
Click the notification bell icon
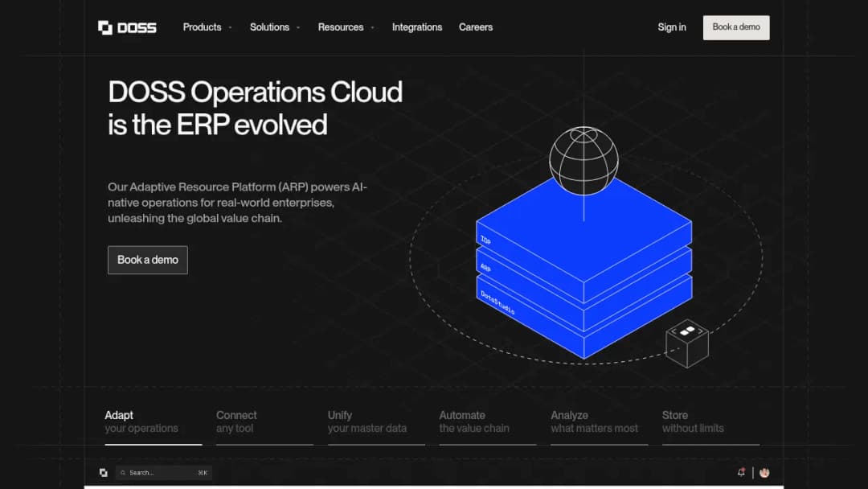pyautogui.click(x=741, y=472)
